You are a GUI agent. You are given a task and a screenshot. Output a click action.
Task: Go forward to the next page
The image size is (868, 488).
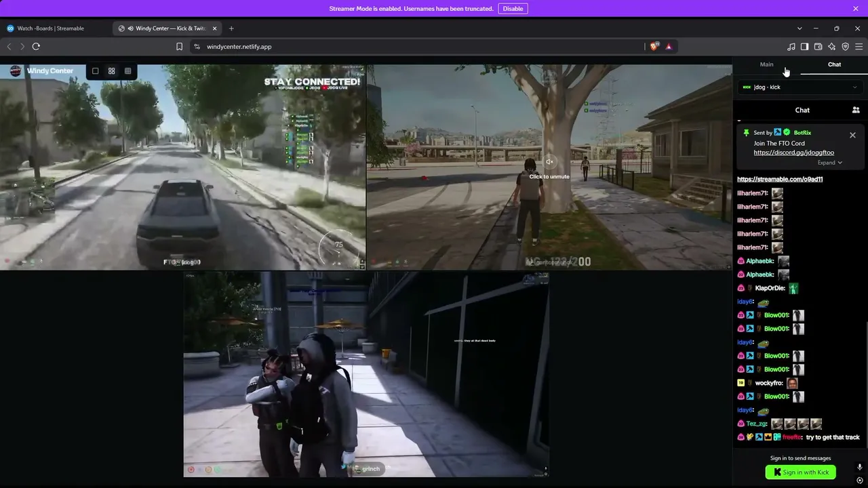pos(22,47)
